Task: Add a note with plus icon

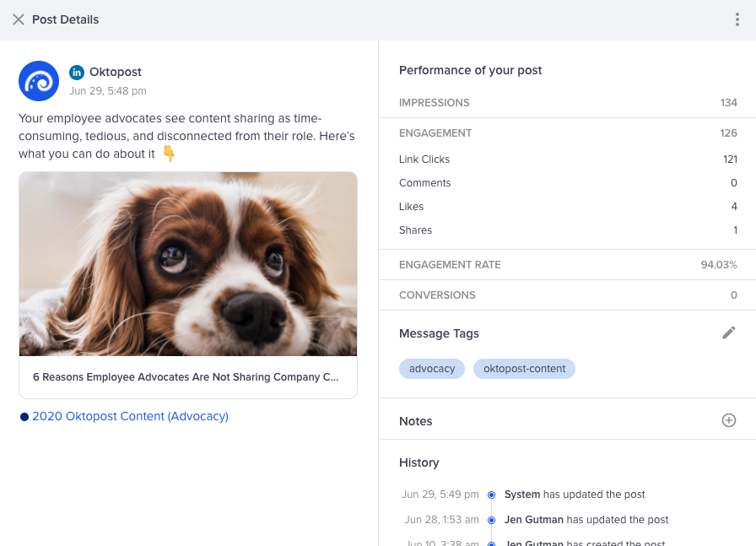Action: click(x=729, y=420)
